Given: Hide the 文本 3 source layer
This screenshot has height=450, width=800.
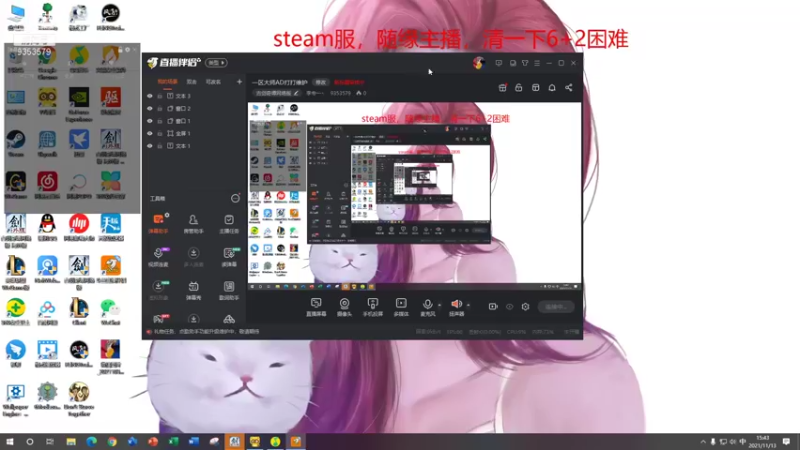Looking at the screenshot, I should pos(149,96).
